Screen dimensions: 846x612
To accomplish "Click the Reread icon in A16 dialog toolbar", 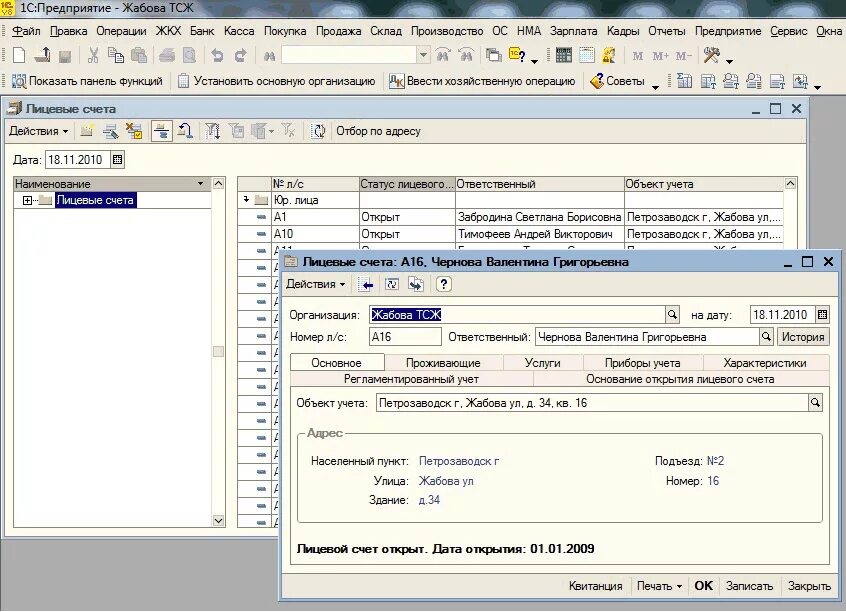I will tap(392, 284).
